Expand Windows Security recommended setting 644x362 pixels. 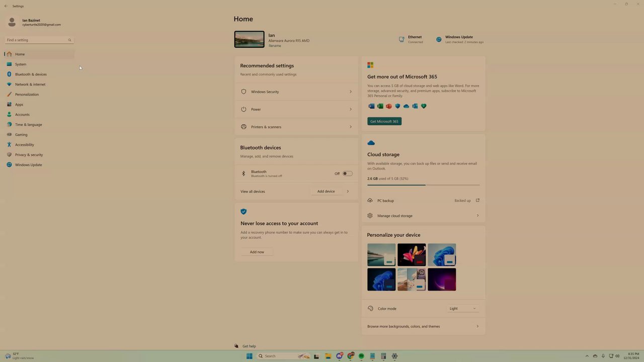point(296,92)
